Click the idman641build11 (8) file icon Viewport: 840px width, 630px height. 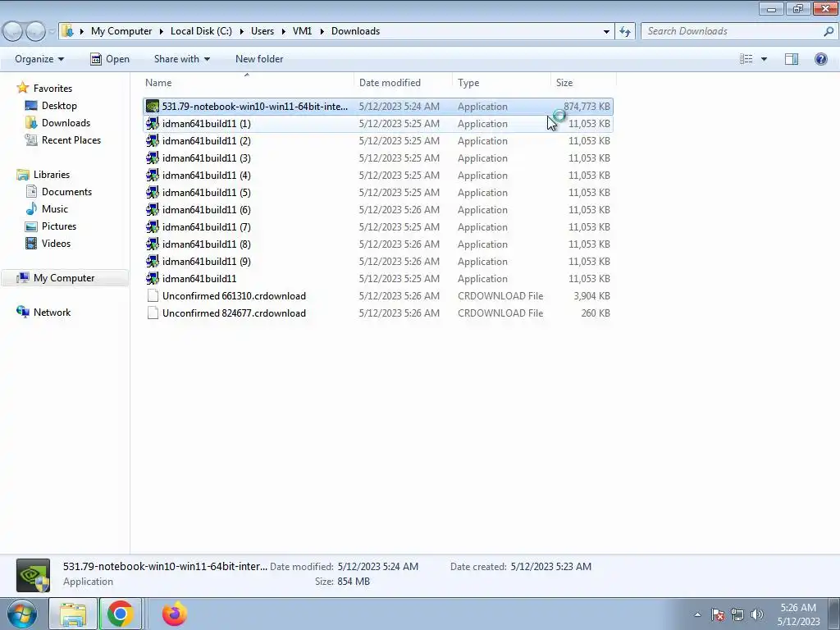153,244
